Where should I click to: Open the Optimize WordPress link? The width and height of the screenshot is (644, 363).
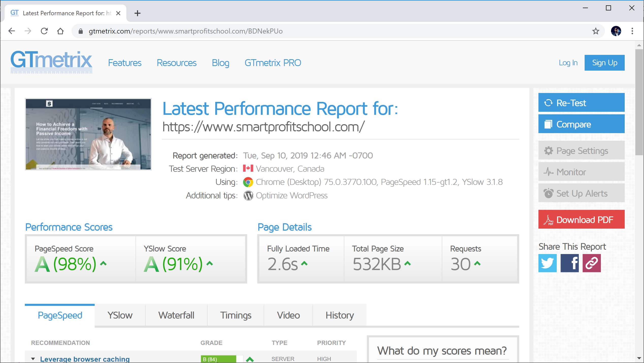coord(292,195)
